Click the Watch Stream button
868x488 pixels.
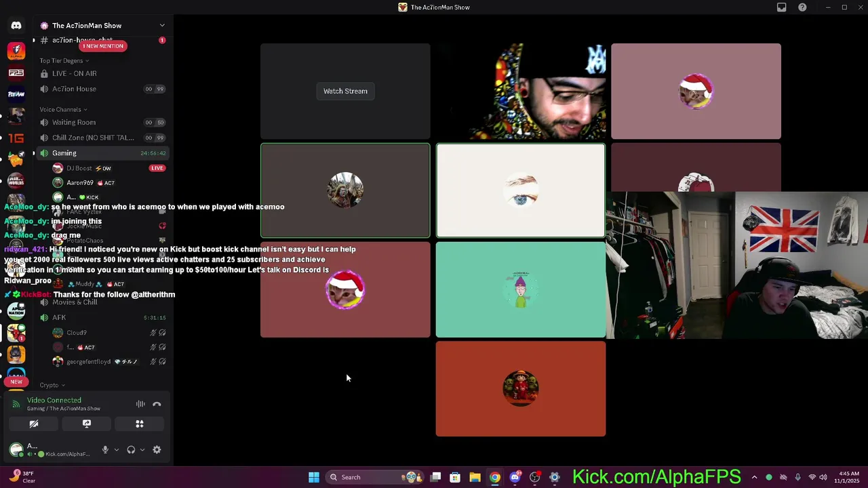pos(345,91)
